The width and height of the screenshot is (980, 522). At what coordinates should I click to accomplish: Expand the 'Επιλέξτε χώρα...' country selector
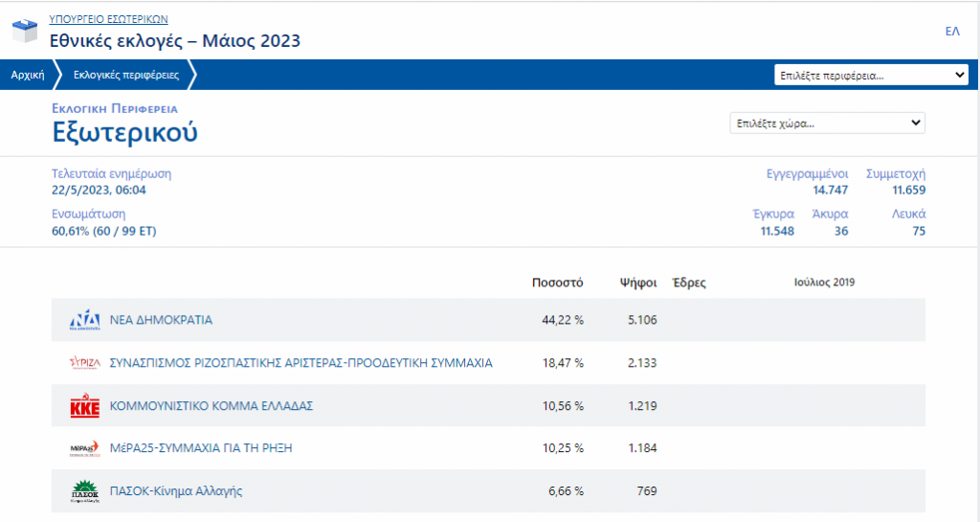[x=827, y=124]
